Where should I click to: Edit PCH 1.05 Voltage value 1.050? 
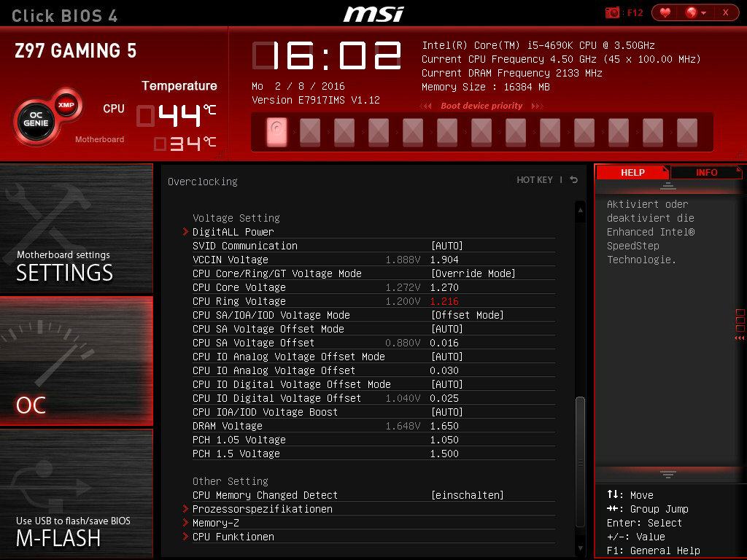444,440
